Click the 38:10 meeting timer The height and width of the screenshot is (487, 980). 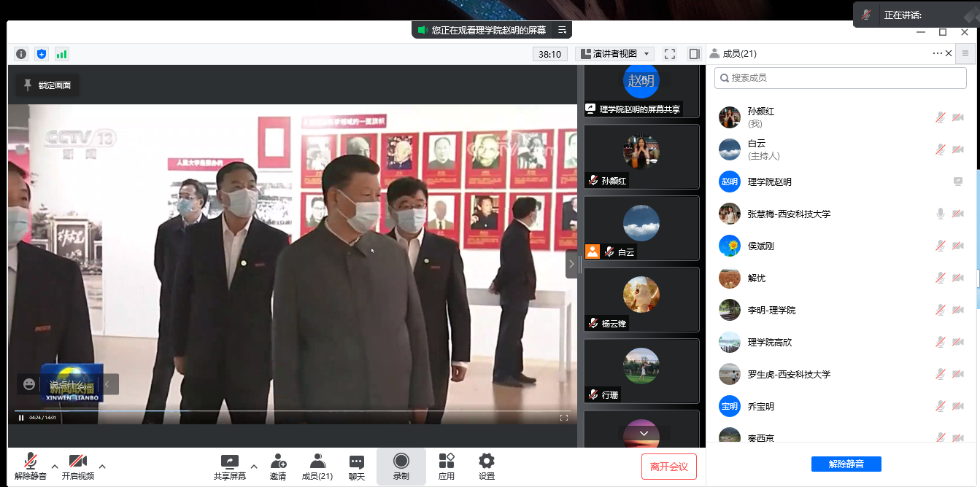click(x=550, y=54)
